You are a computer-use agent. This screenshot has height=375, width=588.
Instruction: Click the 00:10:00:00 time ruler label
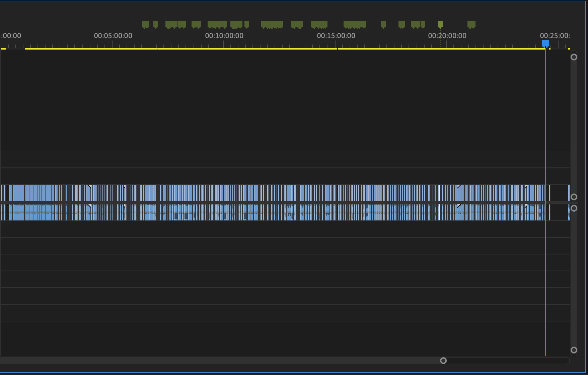(x=224, y=35)
